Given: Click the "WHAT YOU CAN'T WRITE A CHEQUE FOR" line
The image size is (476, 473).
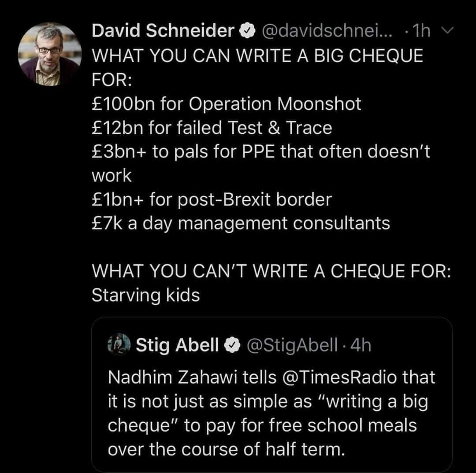Looking at the screenshot, I should (x=271, y=271).
